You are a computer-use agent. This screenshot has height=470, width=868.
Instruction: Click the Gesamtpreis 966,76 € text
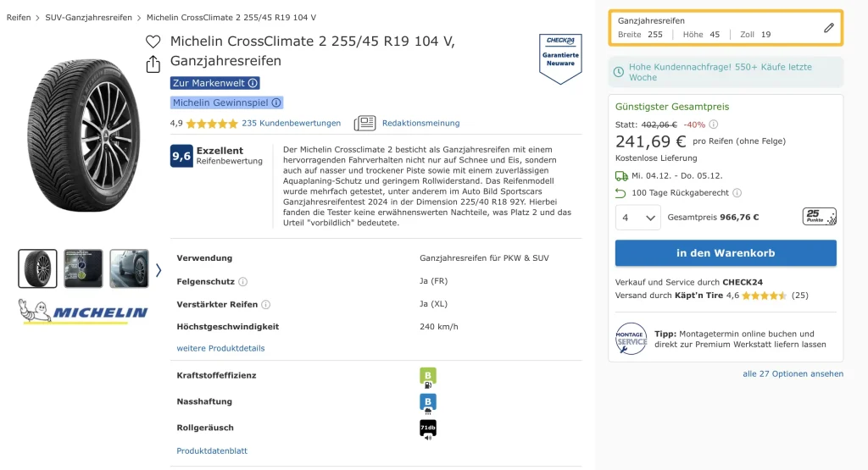713,218
